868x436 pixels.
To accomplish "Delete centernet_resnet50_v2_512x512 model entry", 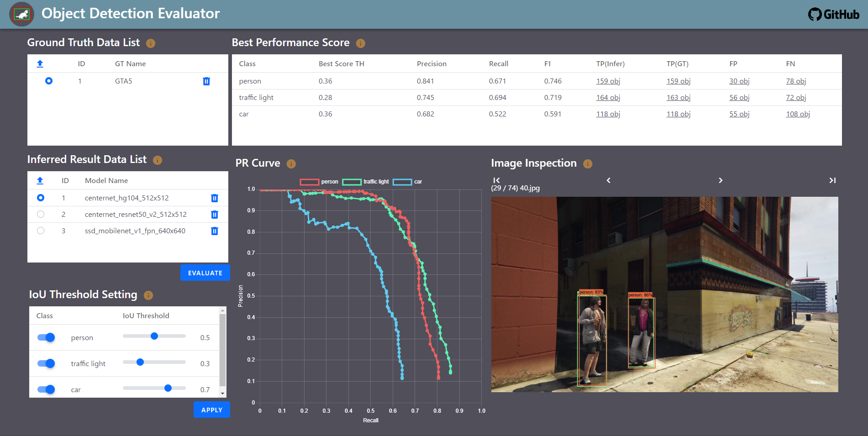I will pyautogui.click(x=215, y=215).
